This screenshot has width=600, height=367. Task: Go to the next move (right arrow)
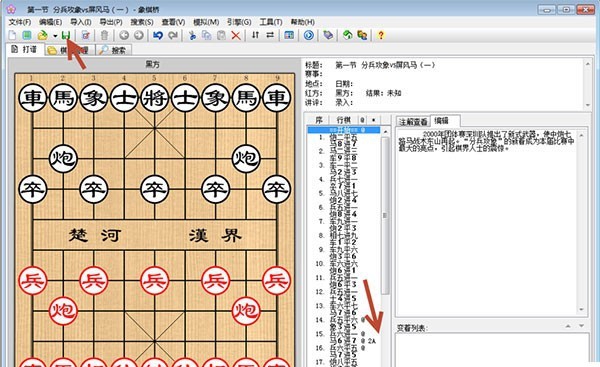tap(139, 36)
